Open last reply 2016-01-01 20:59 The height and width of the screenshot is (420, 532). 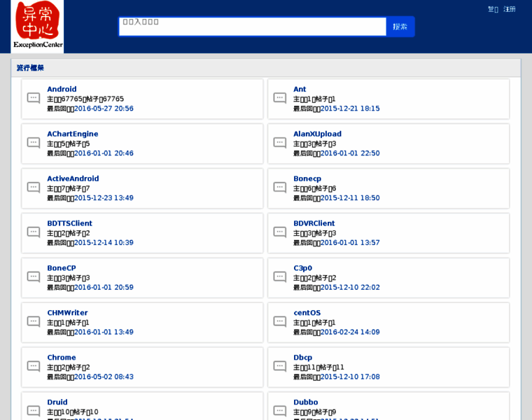[x=104, y=288]
